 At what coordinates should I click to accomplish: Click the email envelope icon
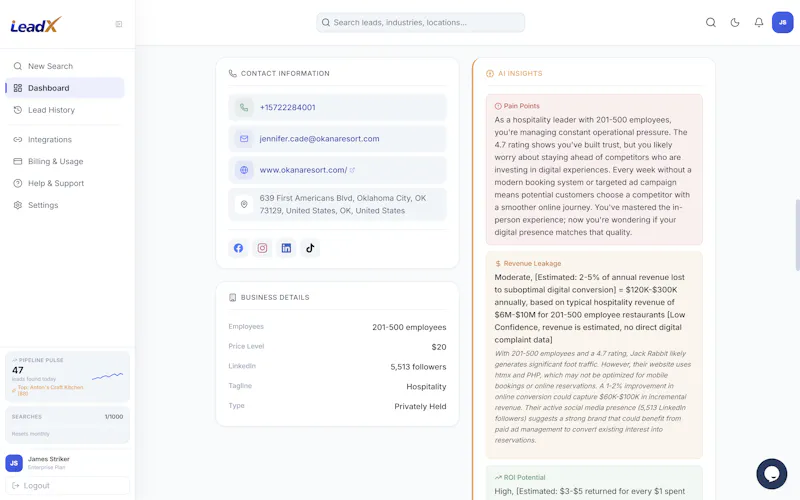244,139
